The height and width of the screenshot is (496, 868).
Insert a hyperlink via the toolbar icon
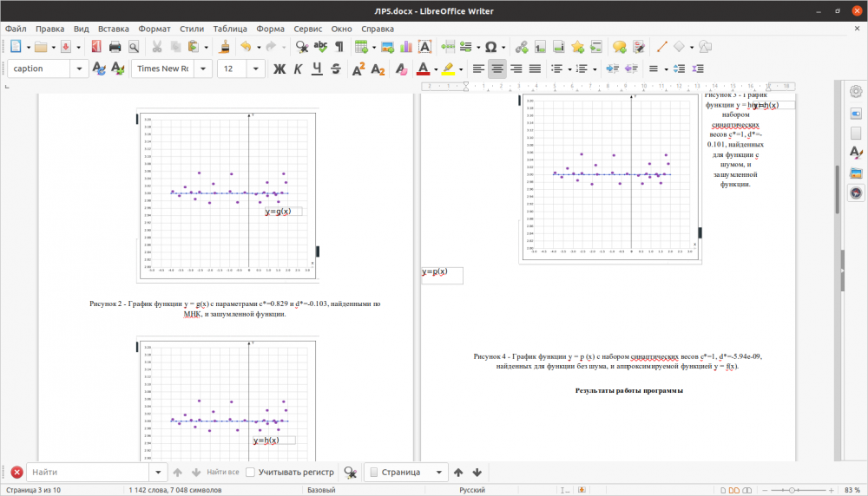521,47
